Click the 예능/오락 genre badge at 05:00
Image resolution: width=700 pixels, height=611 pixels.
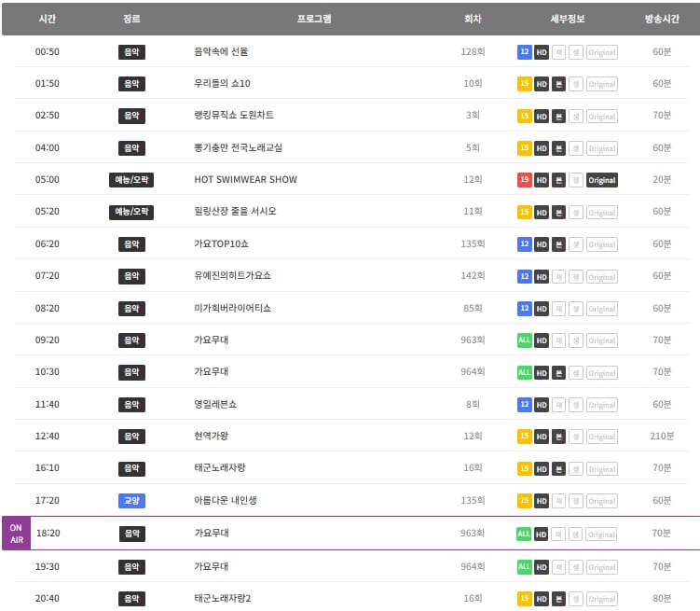tap(131, 179)
